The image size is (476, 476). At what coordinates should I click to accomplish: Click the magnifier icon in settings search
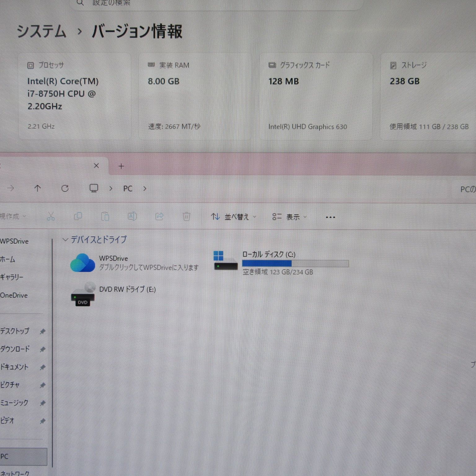point(80,3)
